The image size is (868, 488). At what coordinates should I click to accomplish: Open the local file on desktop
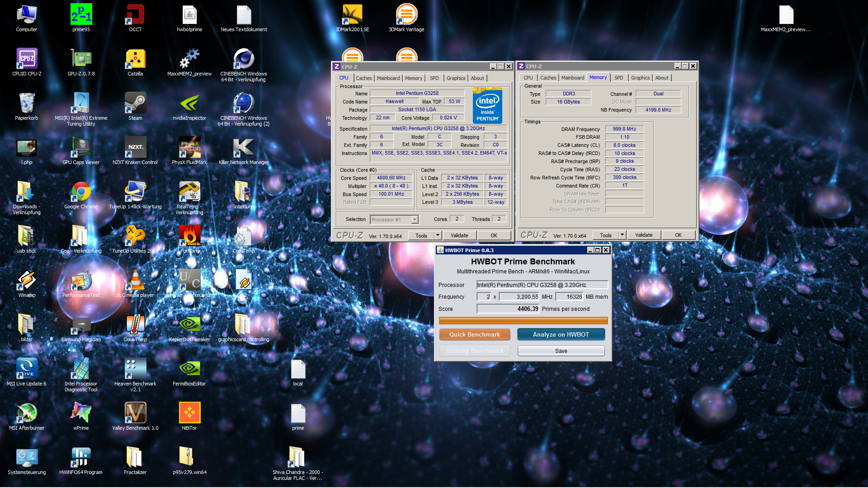click(298, 372)
